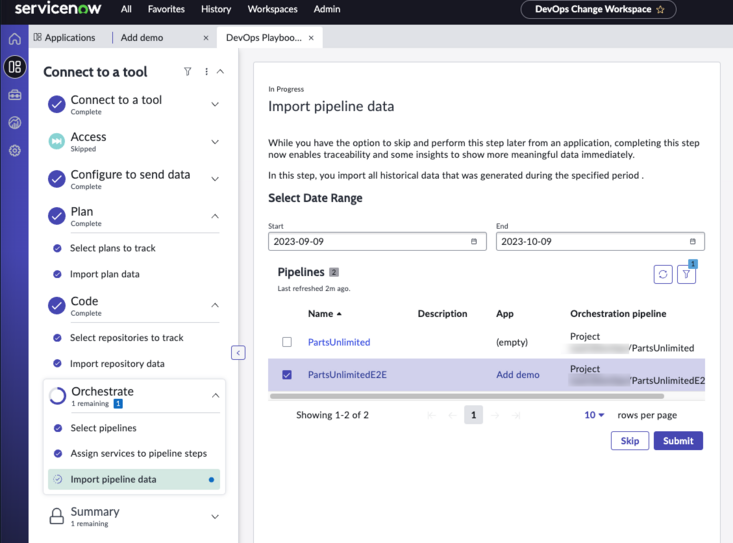This screenshot has height=543, width=733.
Task: Switch to the Add demo tab
Action: pyautogui.click(x=142, y=37)
